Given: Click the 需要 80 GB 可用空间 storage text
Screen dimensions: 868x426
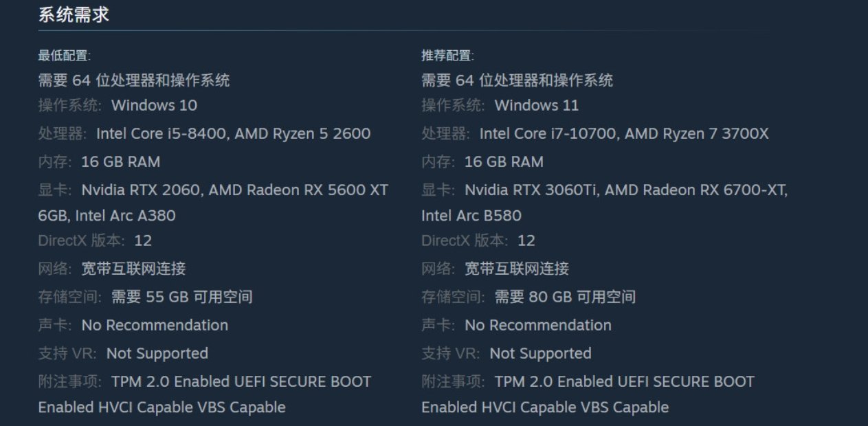Looking at the screenshot, I should tap(565, 297).
